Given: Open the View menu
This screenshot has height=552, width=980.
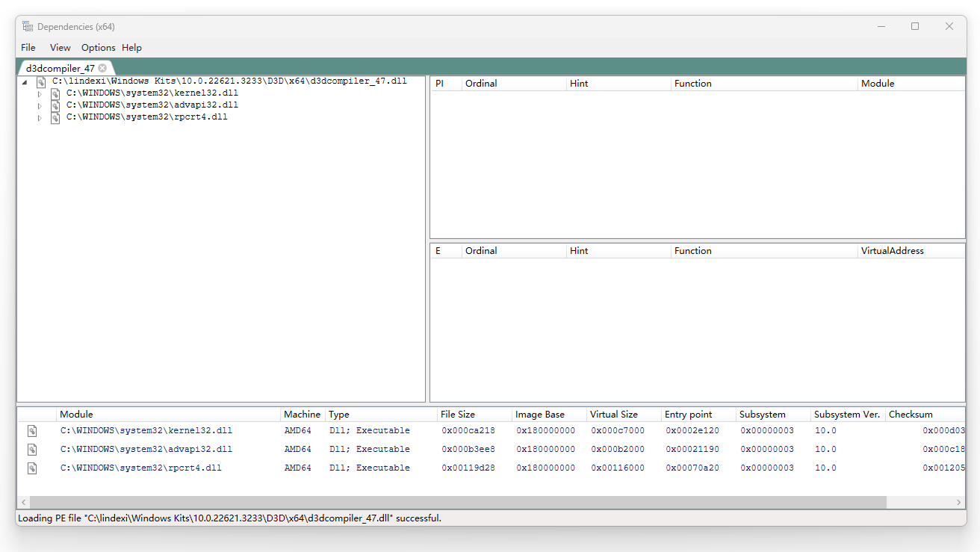Looking at the screenshot, I should [x=61, y=48].
